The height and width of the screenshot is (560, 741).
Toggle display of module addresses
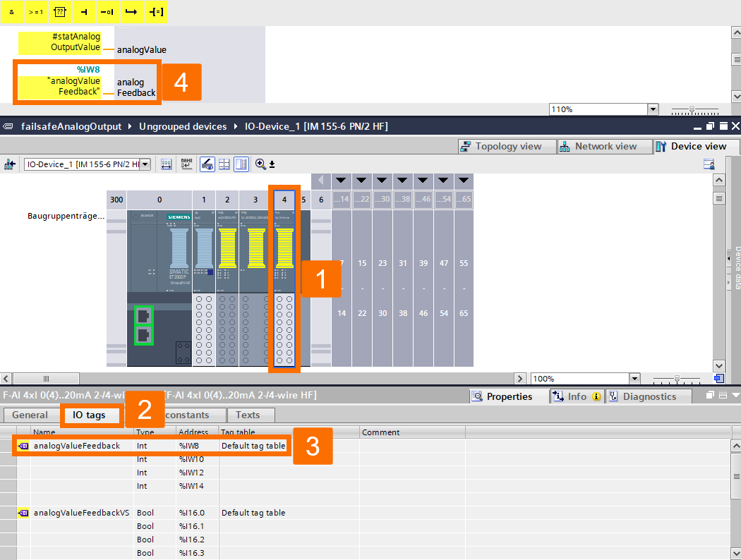[x=167, y=163]
